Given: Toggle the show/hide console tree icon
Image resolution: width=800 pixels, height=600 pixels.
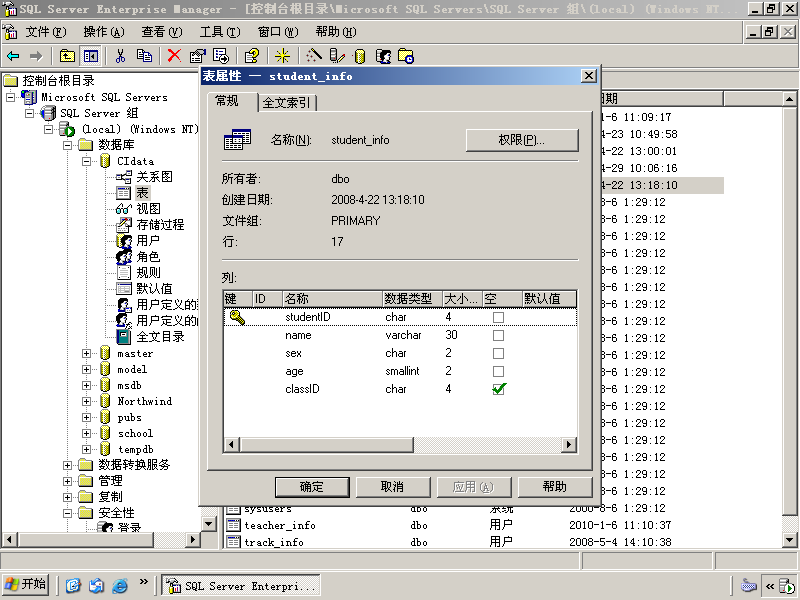Looking at the screenshot, I should pos(91,56).
